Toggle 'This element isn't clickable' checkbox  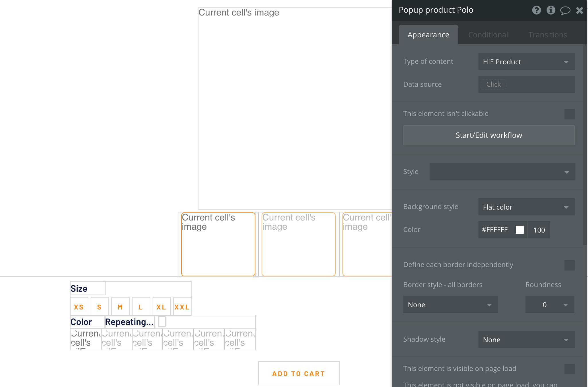569,114
